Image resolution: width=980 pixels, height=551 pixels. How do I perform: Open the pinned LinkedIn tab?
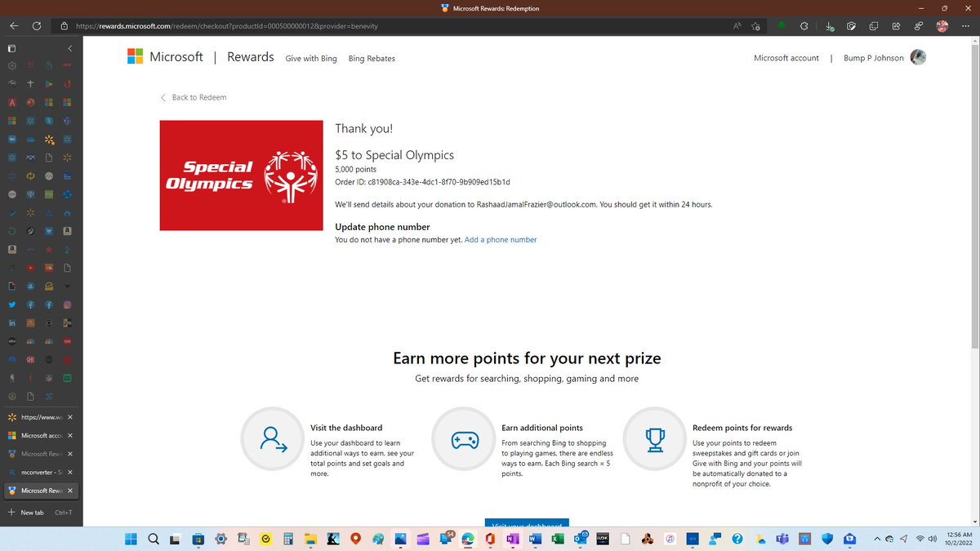(12, 323)
